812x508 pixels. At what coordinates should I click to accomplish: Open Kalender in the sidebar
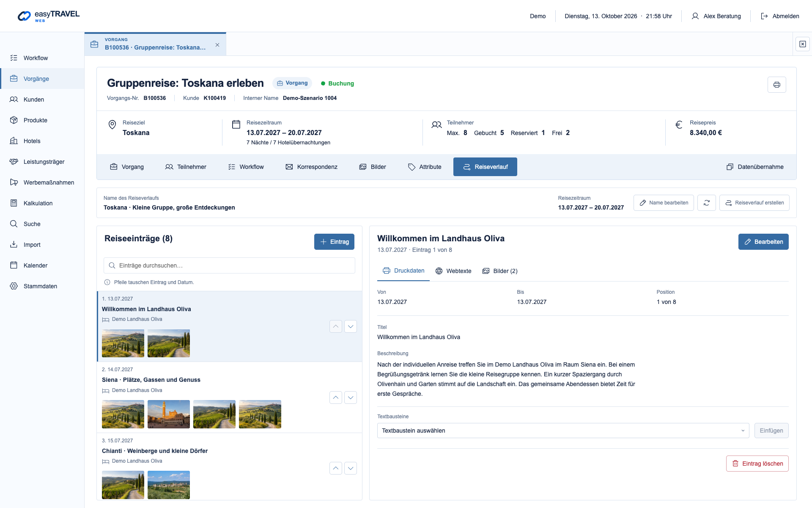pyautogui.click(x=42, y=265)
